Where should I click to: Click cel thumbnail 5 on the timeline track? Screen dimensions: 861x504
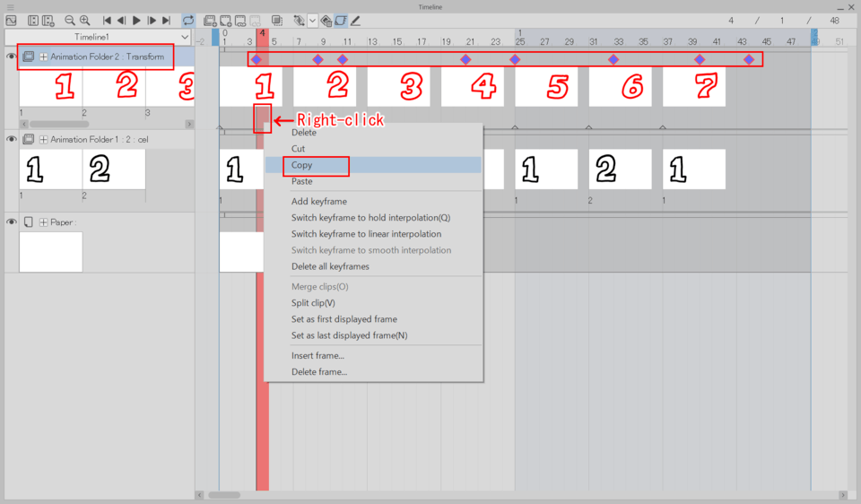point(546,87)
